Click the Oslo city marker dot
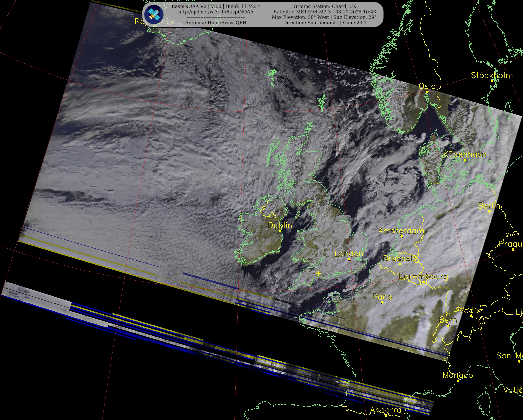Screen dimensions: 523x420 427,92
